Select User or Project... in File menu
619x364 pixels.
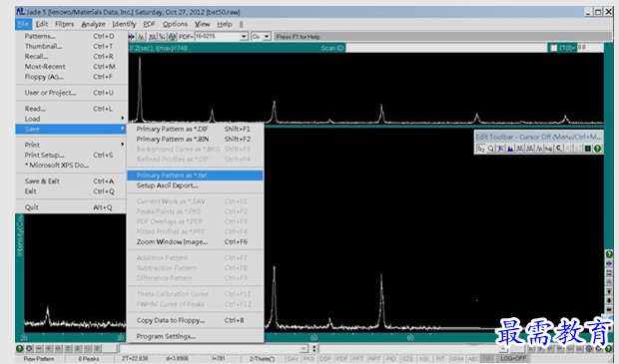[71, 93]
